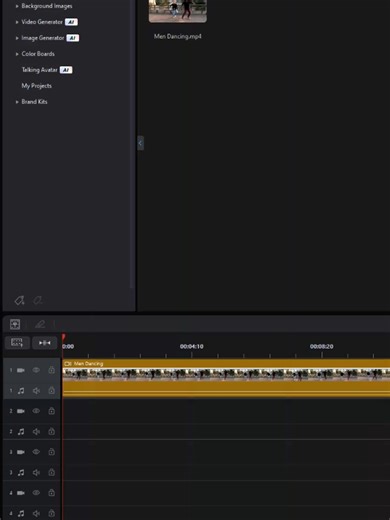Image resolution: width=390 pixels, height=520 pixels.
Task: Select Men Dancing.mp4 media thumbnail
Action: click(178, 11)
